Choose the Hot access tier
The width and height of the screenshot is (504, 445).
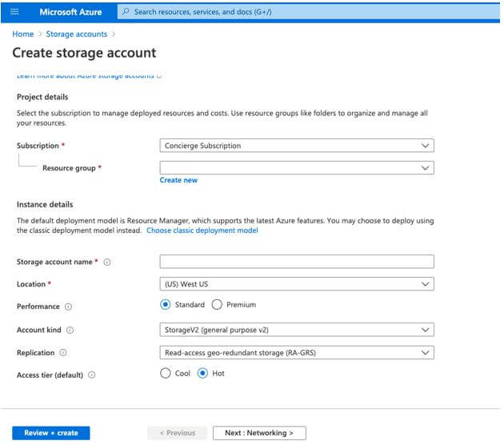tap(202, 373)
